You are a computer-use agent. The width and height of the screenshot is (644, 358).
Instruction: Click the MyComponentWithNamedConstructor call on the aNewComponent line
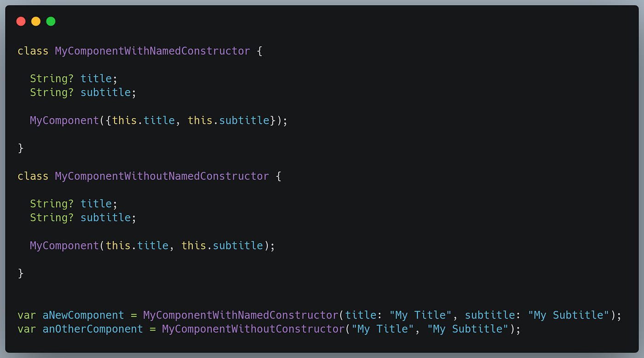[x=241, y=315]
